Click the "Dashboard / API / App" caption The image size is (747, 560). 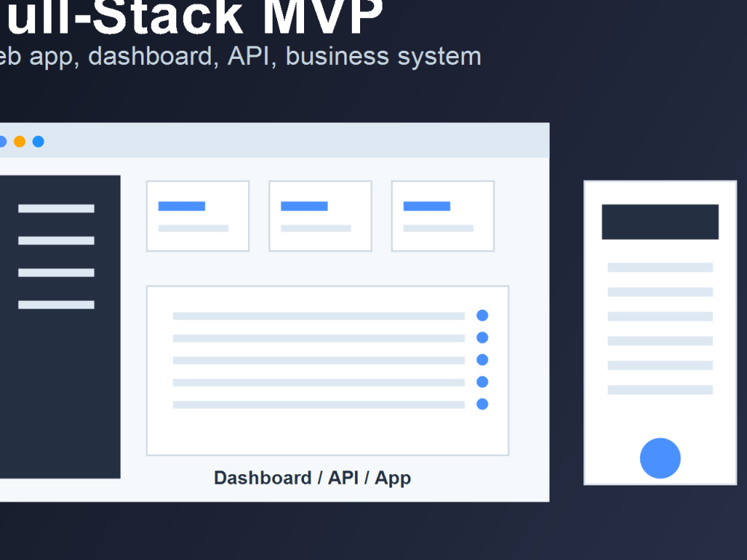(x=312, y=478)
